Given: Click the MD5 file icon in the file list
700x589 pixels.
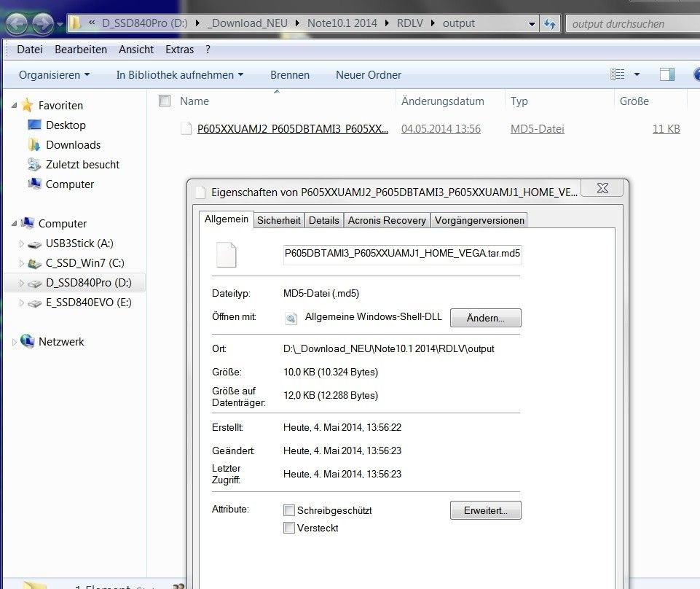Looking at the screenshot, I should click(186, 129).
